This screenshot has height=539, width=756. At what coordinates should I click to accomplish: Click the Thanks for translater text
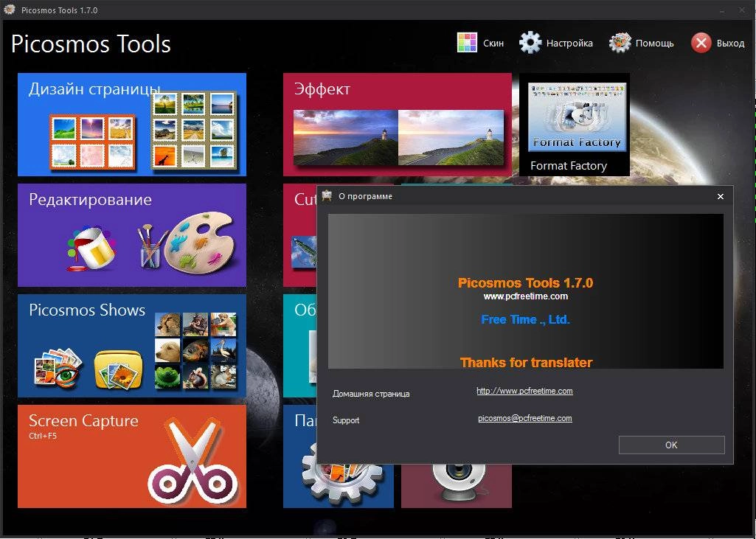[x=526, y=363]
